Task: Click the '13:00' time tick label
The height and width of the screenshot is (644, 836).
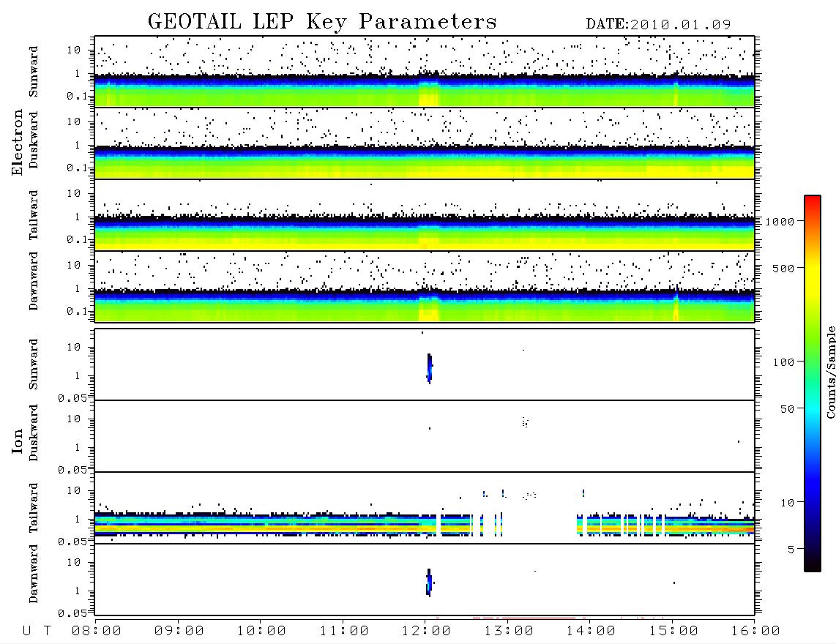Action: [x=509, y=631]
